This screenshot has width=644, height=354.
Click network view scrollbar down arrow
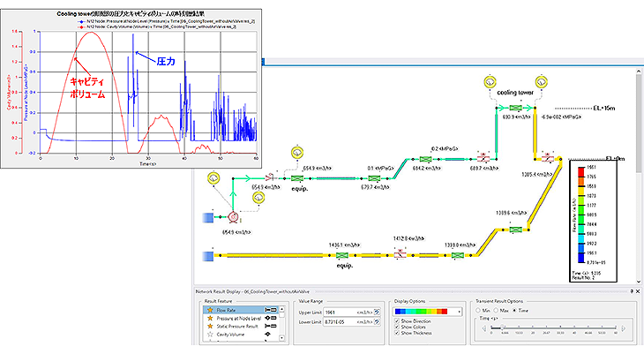tap(639, 282)
